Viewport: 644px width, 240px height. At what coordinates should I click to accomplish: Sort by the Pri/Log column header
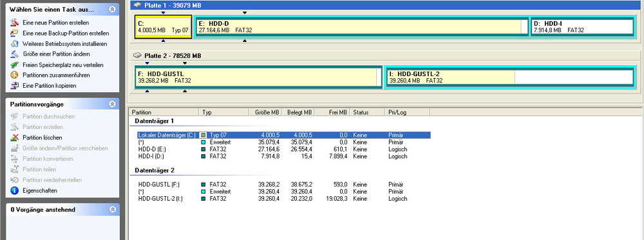(406, 112)
